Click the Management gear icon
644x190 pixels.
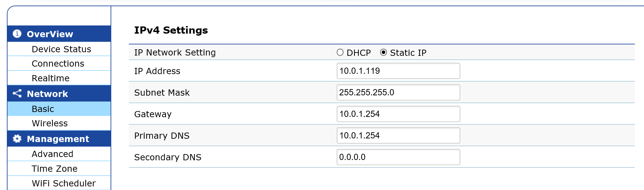click(x=17, y=139)
